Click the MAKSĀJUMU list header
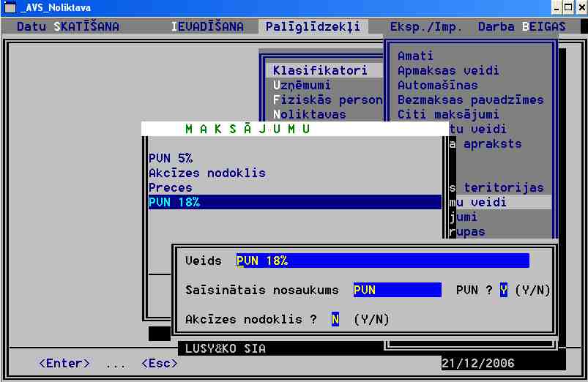The height and width of the screenshot is (382, 588). (248, 129)
